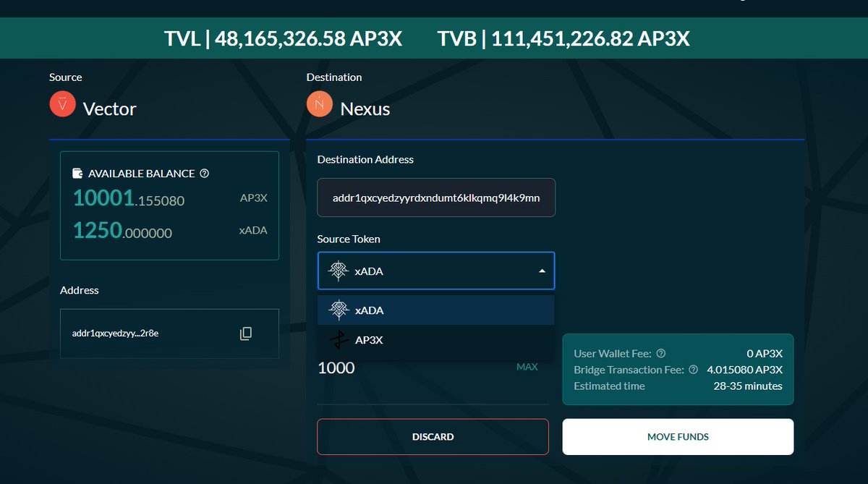Click the Source Token label
The height and width of the screenshot is (484, 868).
(x=349, y=239)
